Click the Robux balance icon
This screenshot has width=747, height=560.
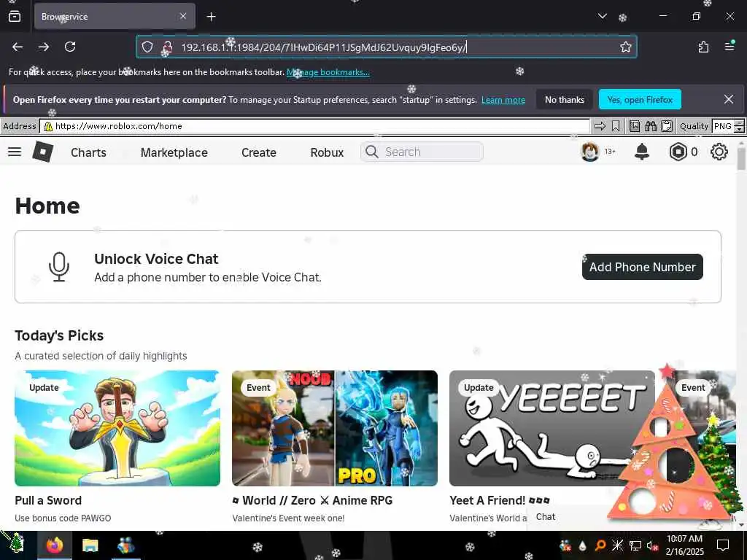point(678,152)
